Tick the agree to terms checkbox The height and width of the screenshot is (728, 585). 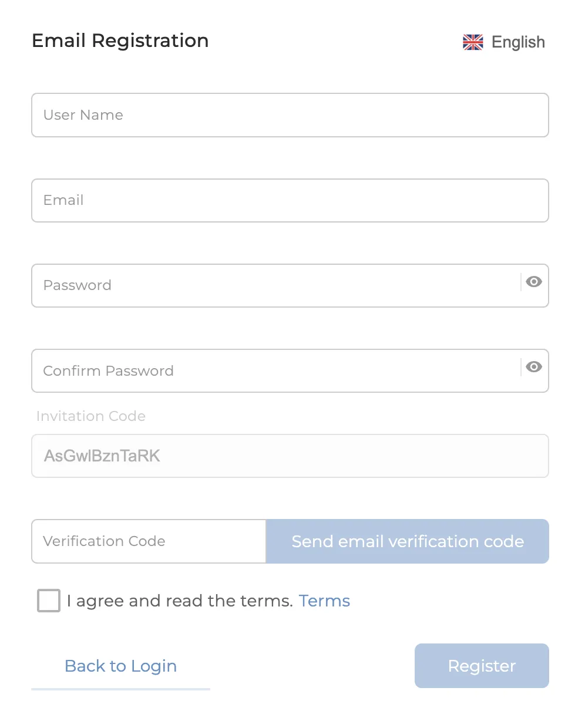click(49, 601)
